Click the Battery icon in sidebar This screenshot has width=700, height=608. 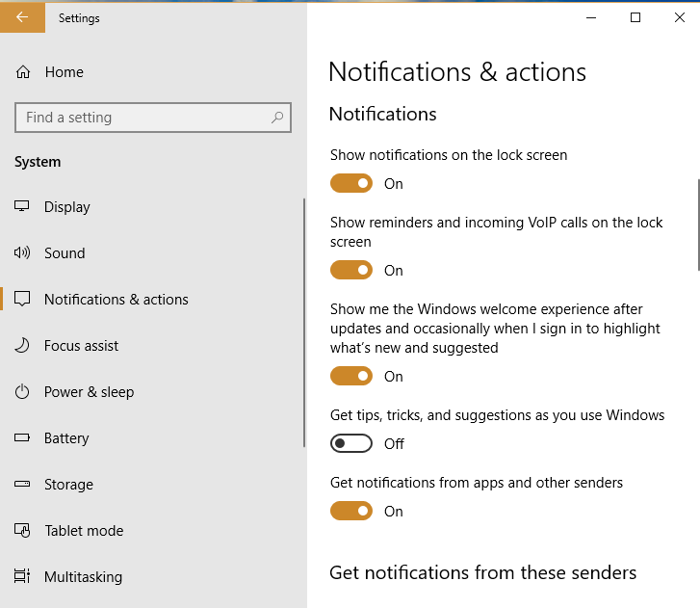[22, 437]
